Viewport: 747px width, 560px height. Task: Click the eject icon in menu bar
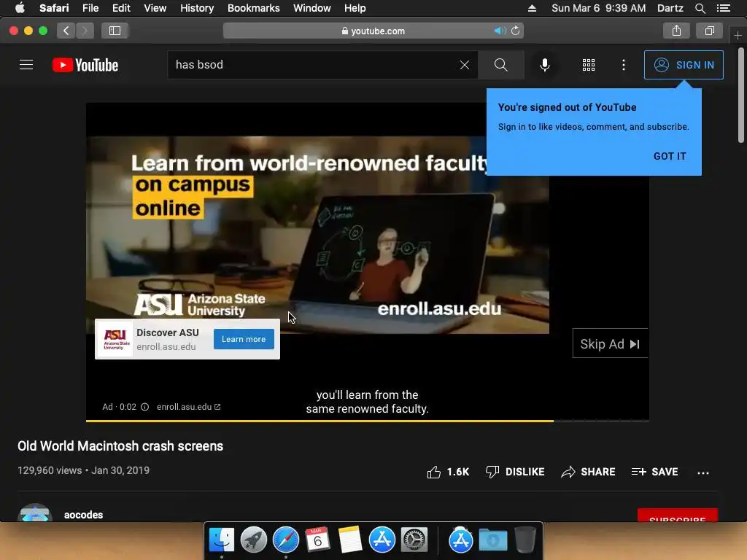[x=532, y=8]
